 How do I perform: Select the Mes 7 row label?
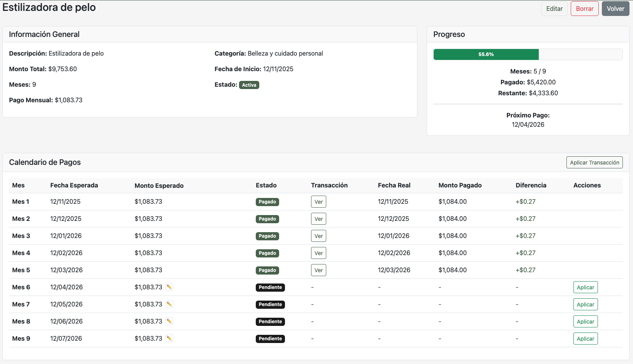tap(21, 304)
